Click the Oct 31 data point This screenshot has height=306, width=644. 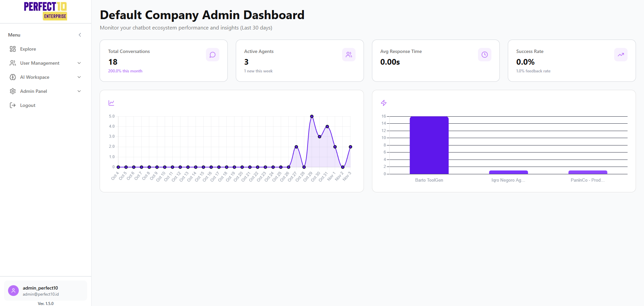pos(327,126)
